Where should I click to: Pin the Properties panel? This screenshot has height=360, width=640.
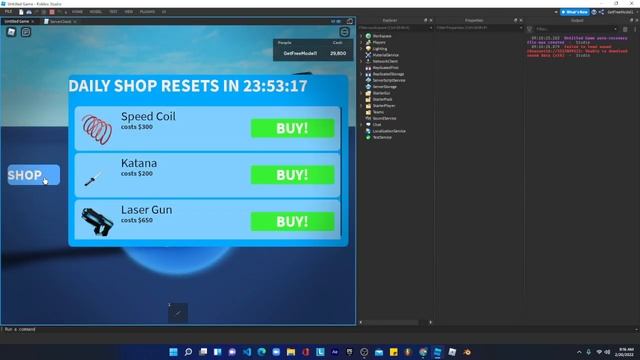[x=515, y=20]
